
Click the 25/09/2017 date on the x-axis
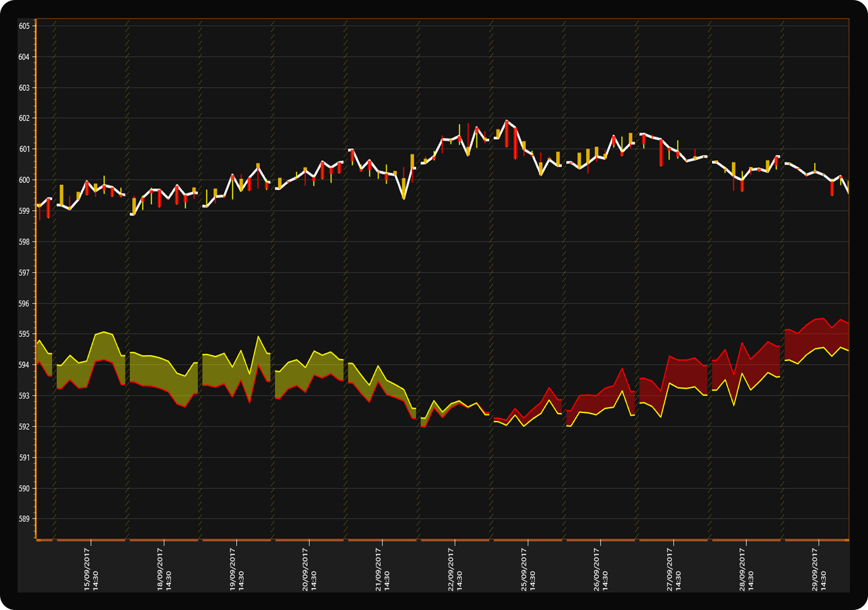point(528,569)
